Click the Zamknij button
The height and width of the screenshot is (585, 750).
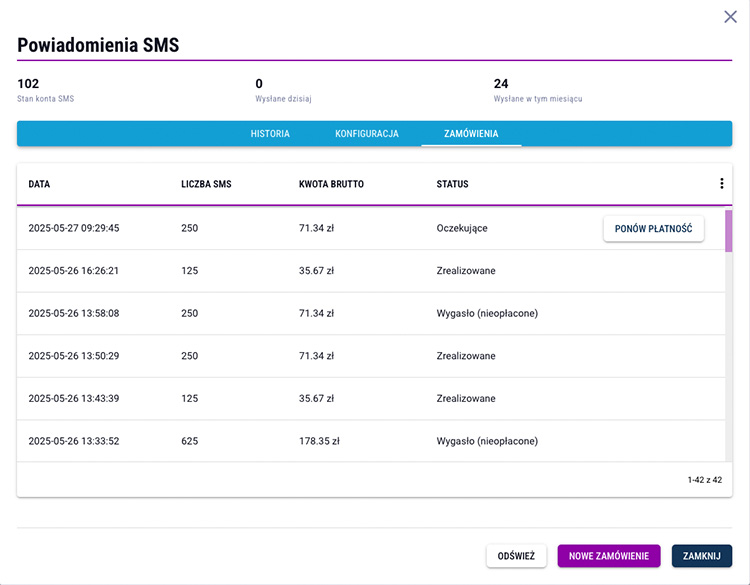[x=702, y=556]
